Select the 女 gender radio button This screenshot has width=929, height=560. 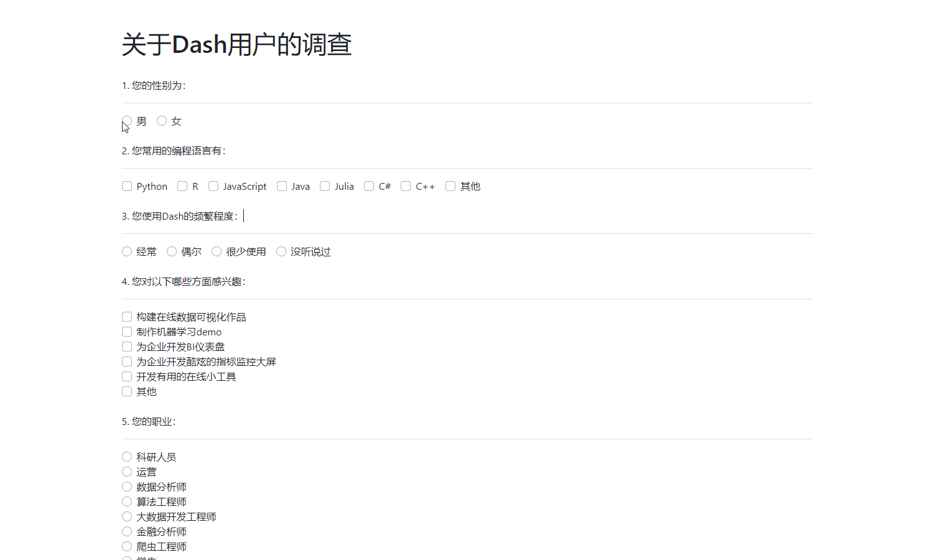point(162,121)
